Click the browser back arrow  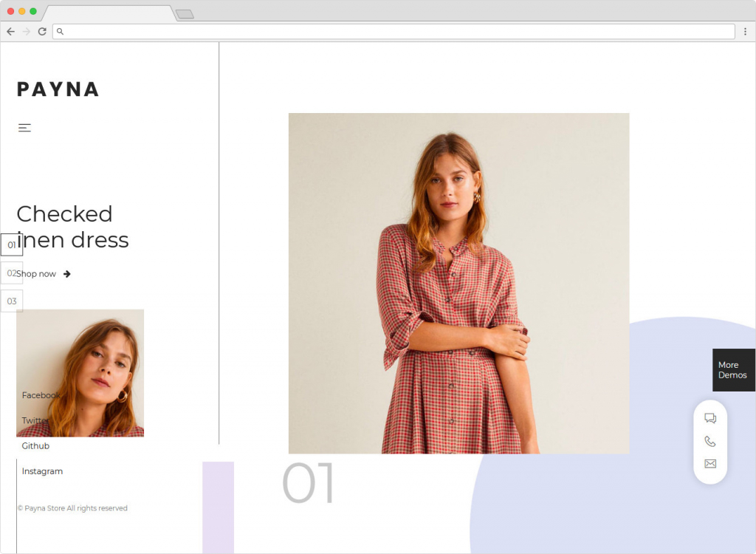point(10,32)
